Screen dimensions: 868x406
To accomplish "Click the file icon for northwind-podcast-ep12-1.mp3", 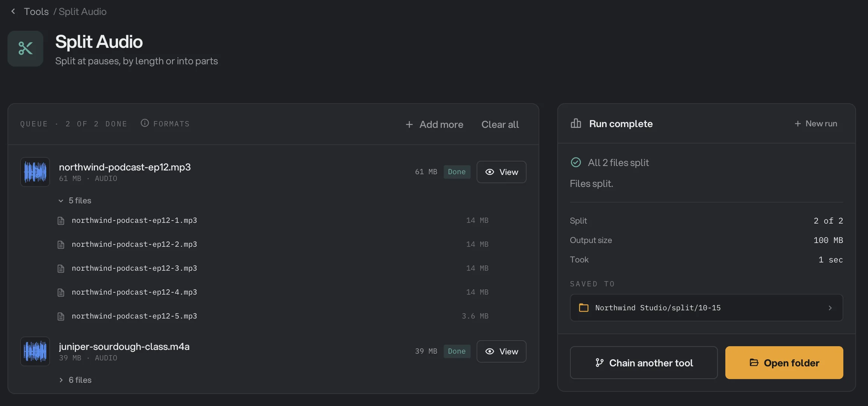I will point(61,221).
